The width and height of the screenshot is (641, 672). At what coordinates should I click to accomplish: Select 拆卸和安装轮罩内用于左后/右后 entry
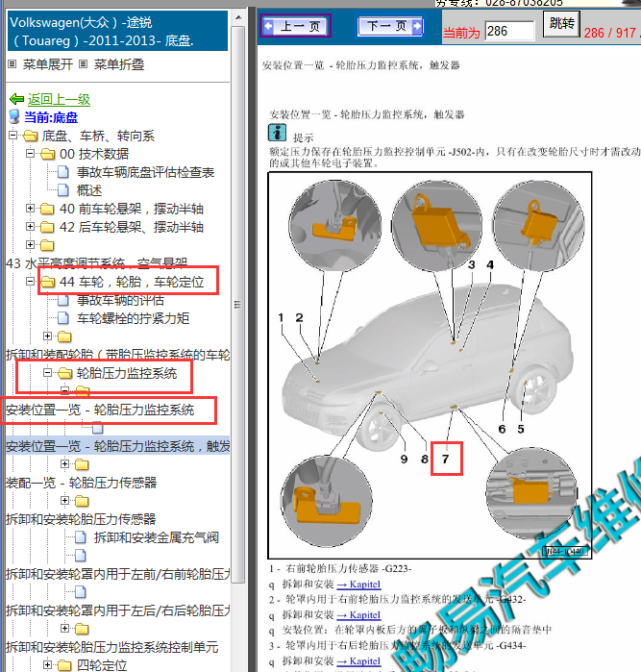point(118,610)
